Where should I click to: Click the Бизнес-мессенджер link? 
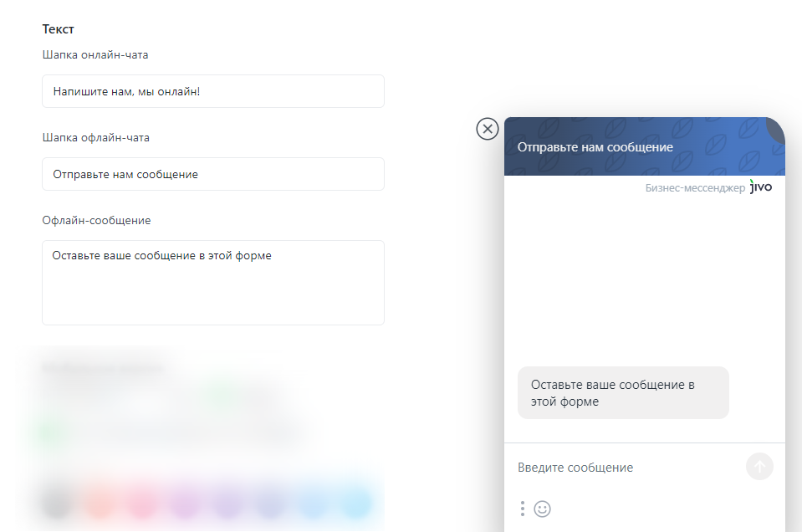695,187
